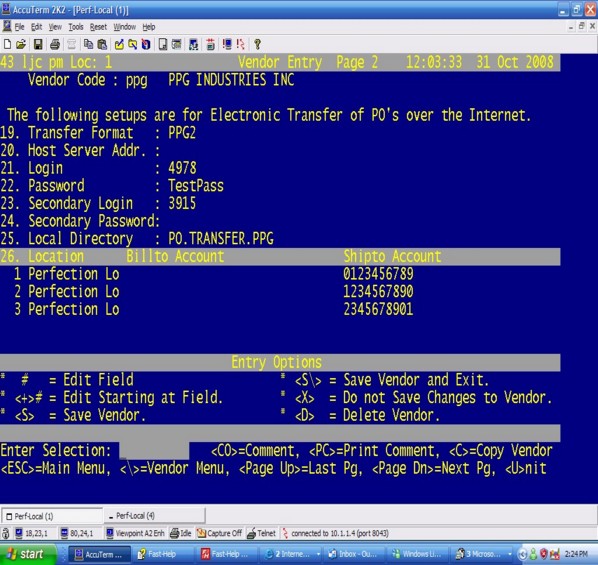Click the Enter Selection input field
The image size is (598, 565).
(x=154, y=451)
